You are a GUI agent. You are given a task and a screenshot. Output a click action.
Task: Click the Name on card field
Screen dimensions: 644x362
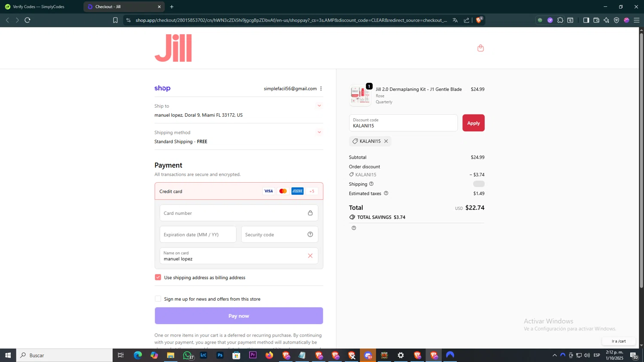239,256
